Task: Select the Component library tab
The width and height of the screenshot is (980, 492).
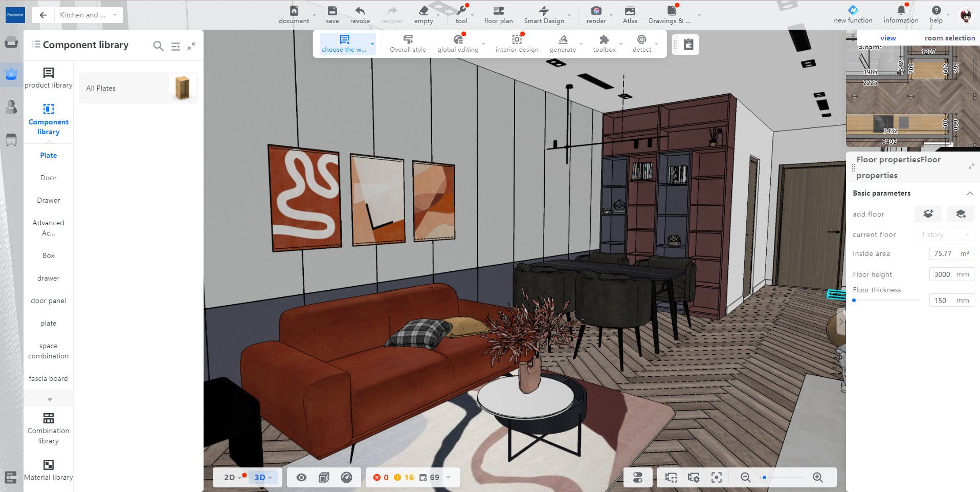Action: pyautogui.click(x=49, y=119)
